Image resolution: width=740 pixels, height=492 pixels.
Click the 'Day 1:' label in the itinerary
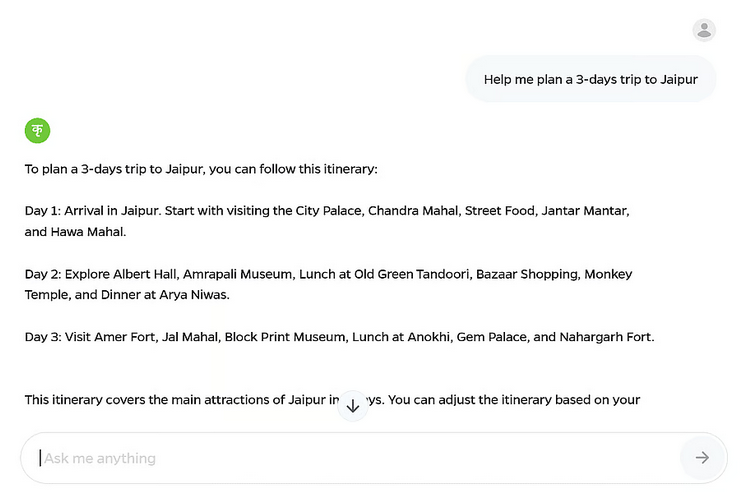tap(42, 210)
